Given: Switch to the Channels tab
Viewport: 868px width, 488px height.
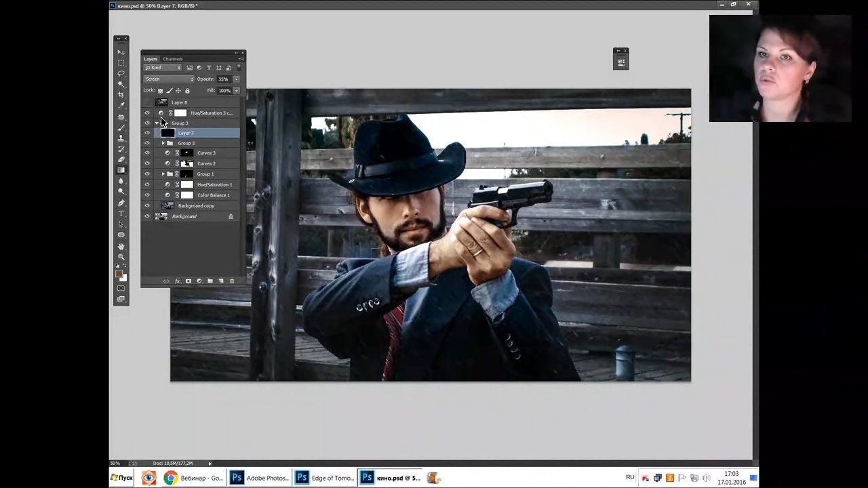Looking at the screenshot, I should pyautogui.click(x=172, y=59).
